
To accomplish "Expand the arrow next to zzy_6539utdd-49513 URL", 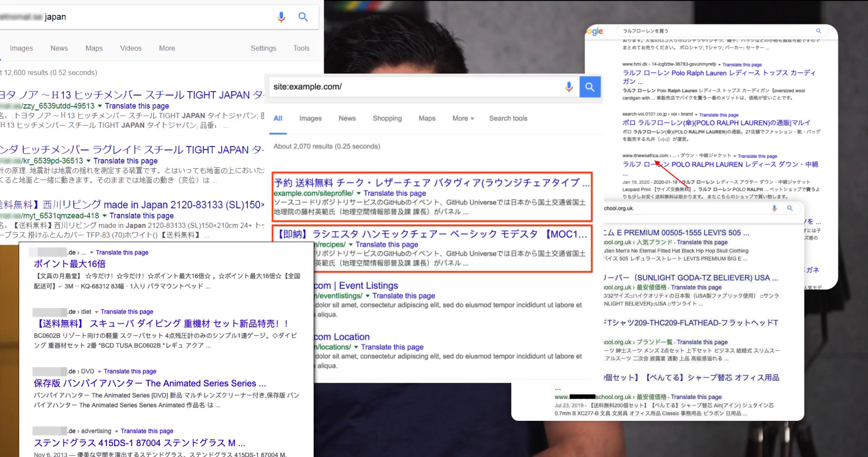I will [100, 106].
